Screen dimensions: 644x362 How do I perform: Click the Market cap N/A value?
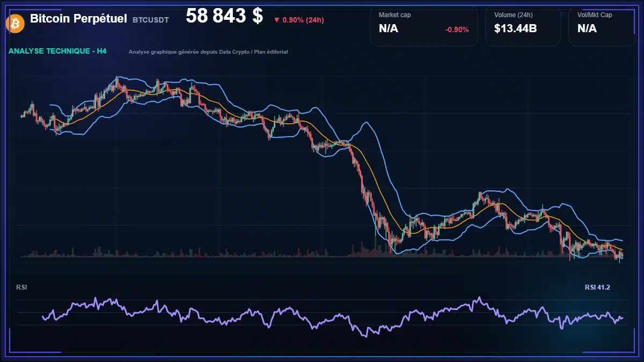point(389,29)
